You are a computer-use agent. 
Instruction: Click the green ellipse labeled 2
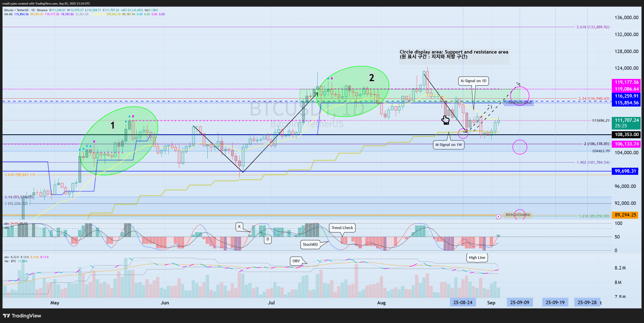[353, 92]
